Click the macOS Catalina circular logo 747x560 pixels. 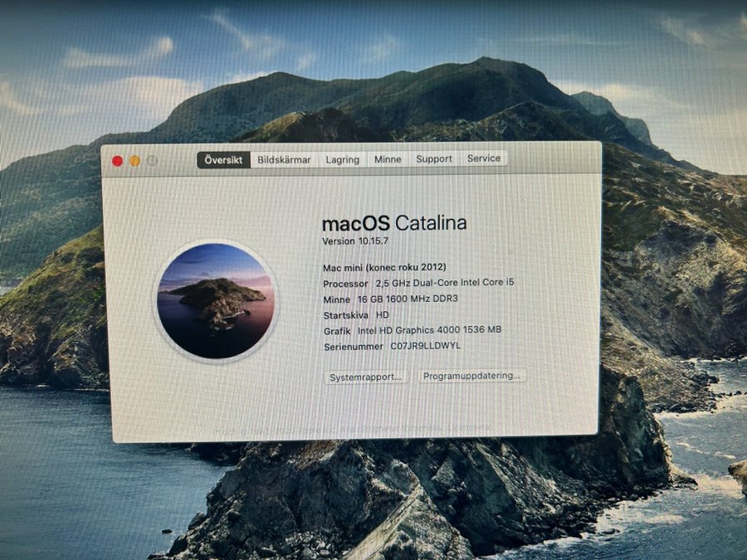point(216,301)
